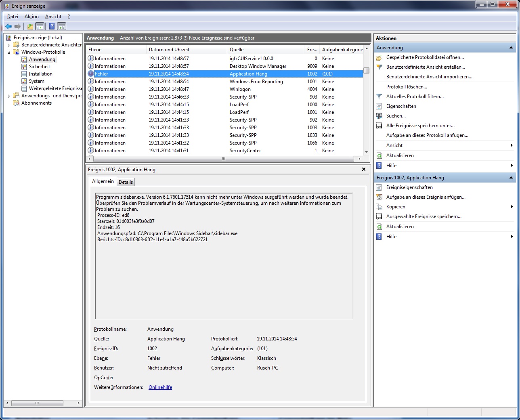
Task: Open the Hilfe submenu under Ereignis 1002 section
Action: (511, 237)
